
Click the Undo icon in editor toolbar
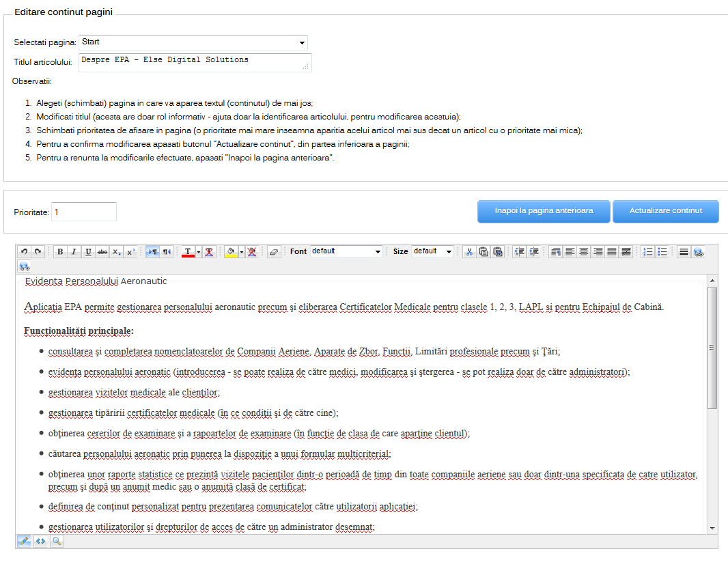pyautogui.click(x=24, y=251)
